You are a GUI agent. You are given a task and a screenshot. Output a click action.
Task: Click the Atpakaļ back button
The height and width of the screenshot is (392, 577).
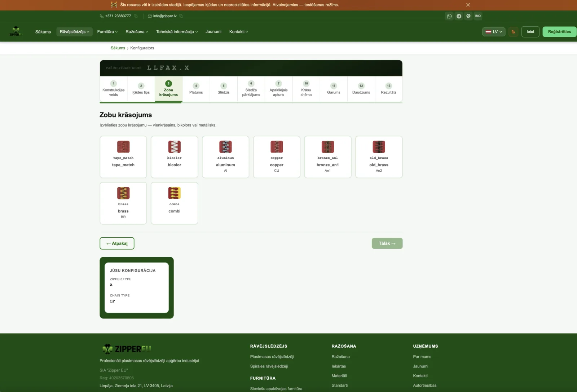[x=117, y=243]
